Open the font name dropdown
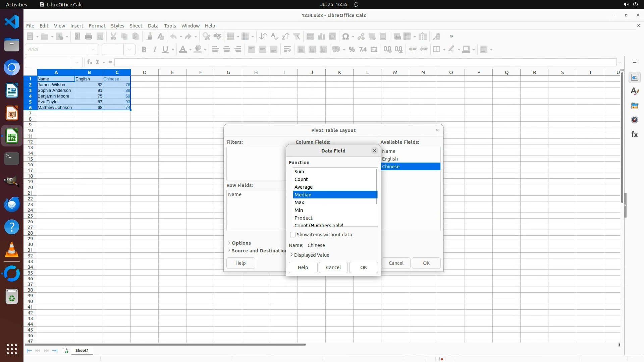 [x=93, y=50]
